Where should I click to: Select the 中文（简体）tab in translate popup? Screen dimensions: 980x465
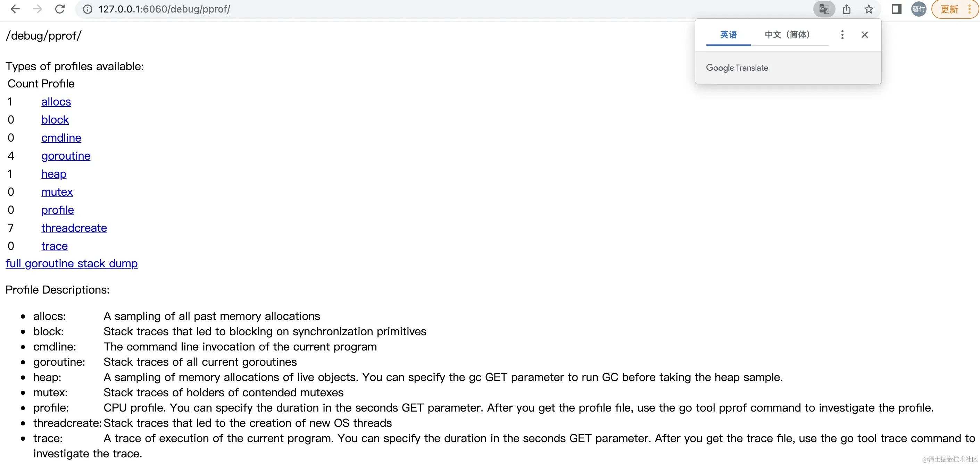787,35
